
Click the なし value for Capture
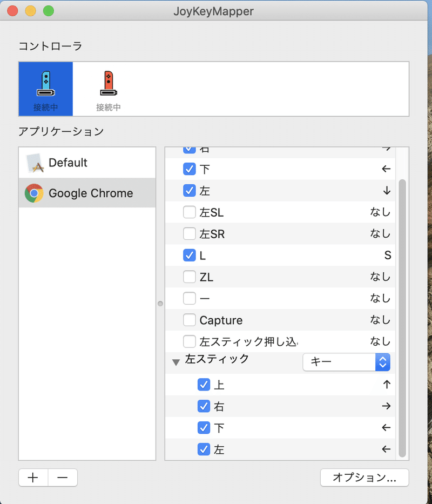click(380, 320)
